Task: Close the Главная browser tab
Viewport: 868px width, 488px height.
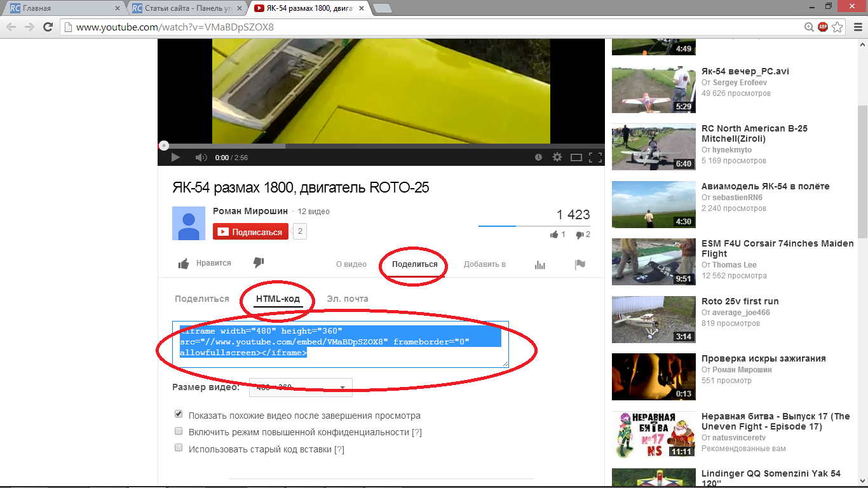Action: [117, 8]
